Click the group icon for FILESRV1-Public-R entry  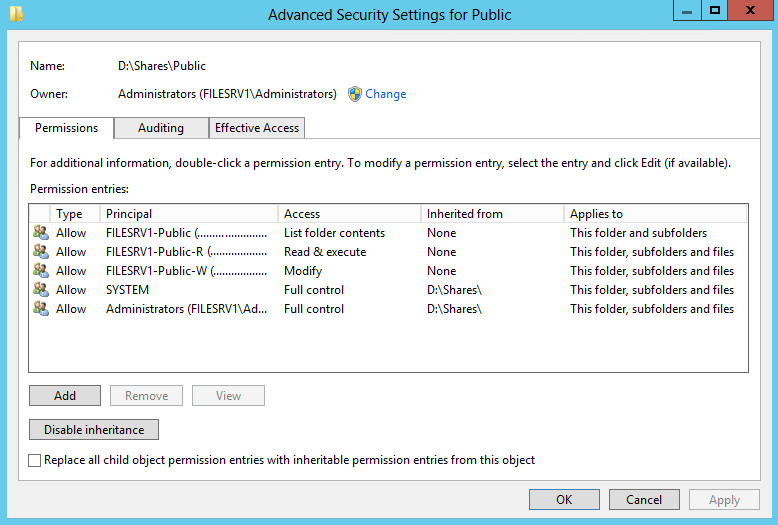[x=41, y=252]
